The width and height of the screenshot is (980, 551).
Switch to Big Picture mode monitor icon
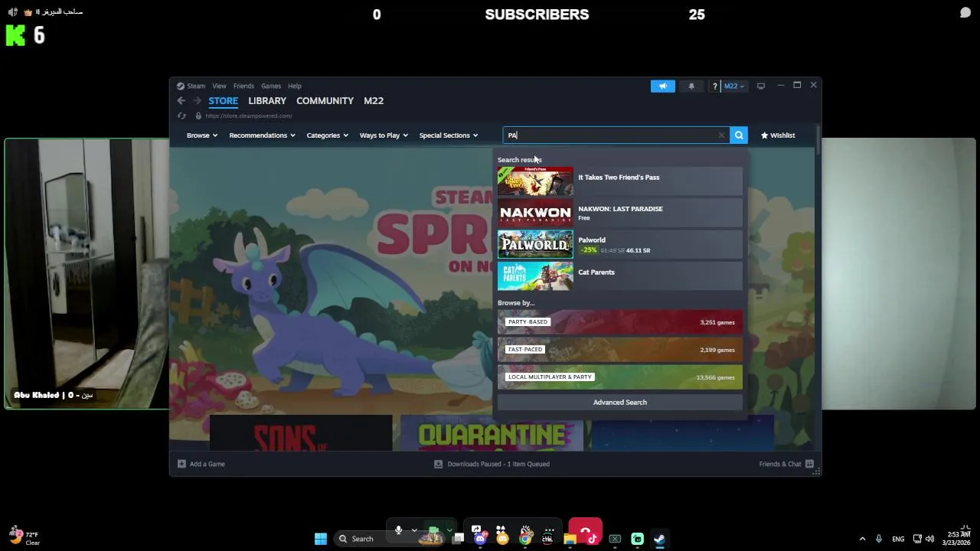coord(761,86)
